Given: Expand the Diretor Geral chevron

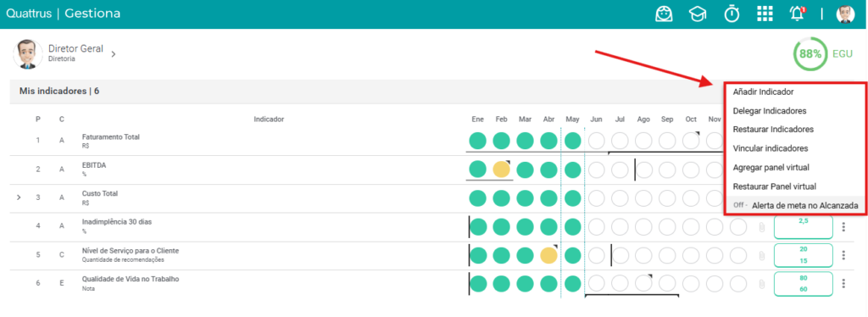Looking at the screenshot, I should coord(113,54).
